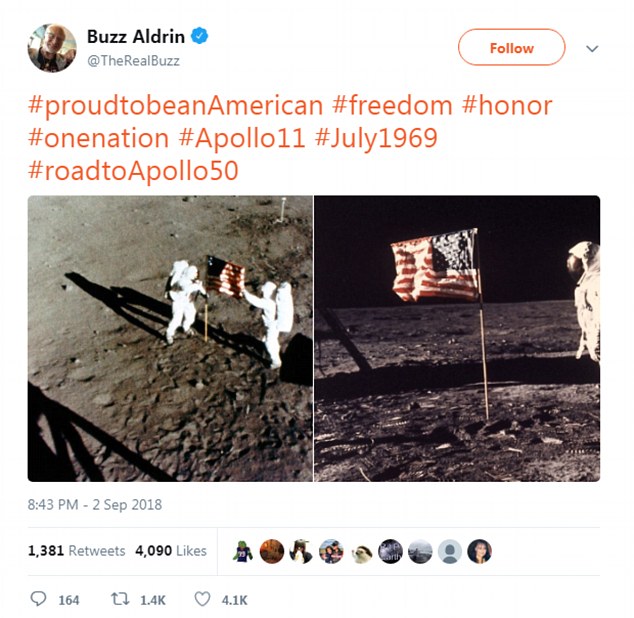The height and width of the screenshot is (618, 634).
Task: Open the #Apollo11 hashtag
Action: [x=241, y=138]
